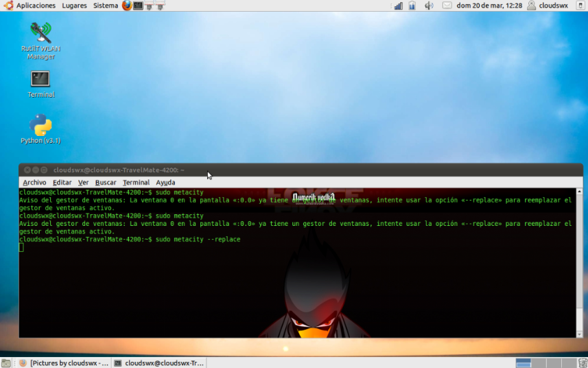The image size is (588, 368).
Task: Click the Show Desktop icon in the bottom panel
Action: pyautogui.click(x=6, y=363)
